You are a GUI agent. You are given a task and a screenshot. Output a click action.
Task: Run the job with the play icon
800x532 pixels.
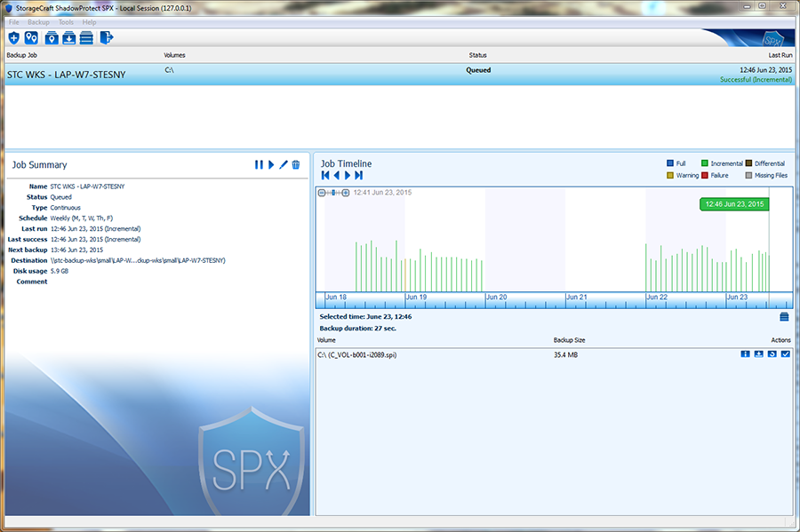(x=271, y=164)
